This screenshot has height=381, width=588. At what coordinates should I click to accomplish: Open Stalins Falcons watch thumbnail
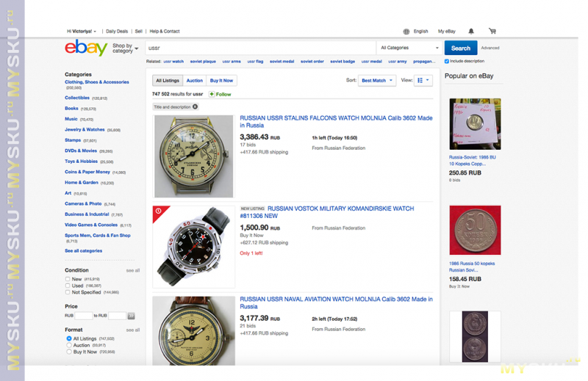(193, 156)
